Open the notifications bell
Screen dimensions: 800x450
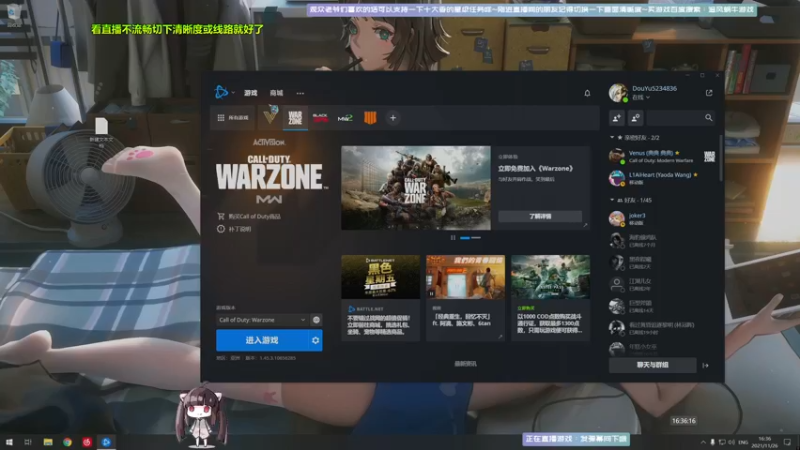(x=587, y=93)
